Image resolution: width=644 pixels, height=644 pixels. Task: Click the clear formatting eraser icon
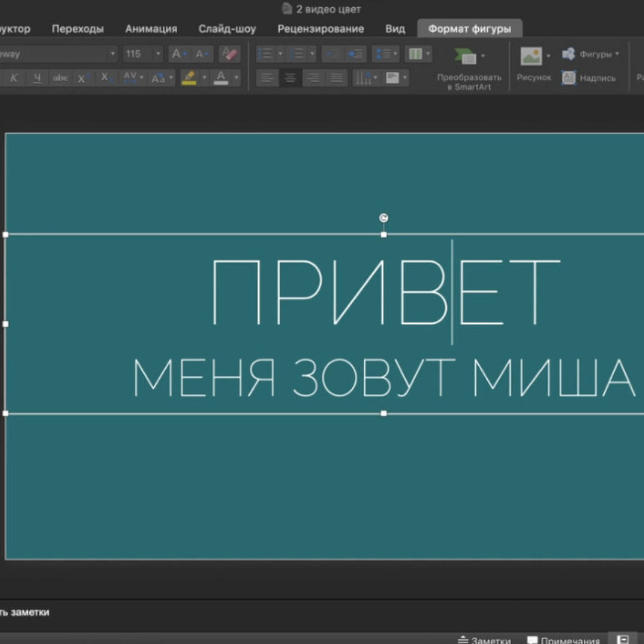(229, 54)
